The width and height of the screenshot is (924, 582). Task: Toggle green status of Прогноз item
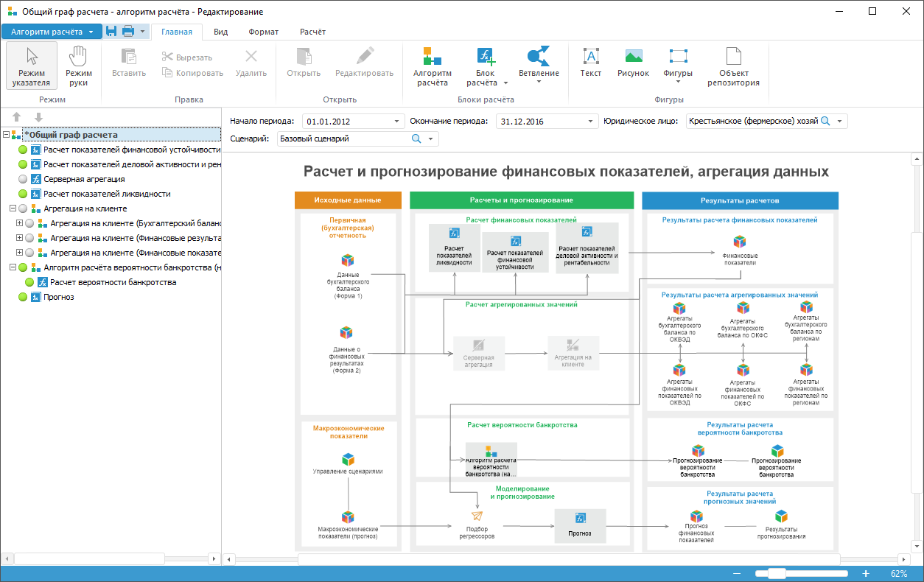pyautogui.click(x=23, y=297)
